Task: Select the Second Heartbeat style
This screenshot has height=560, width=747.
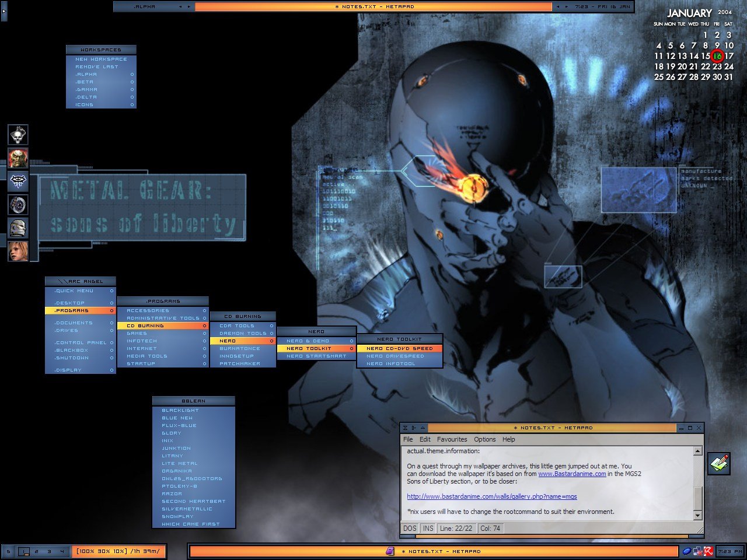Action: pos(194,502)
